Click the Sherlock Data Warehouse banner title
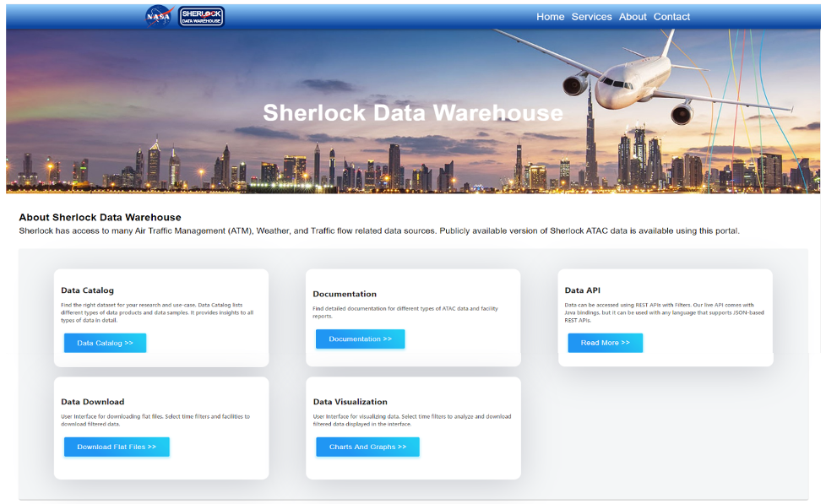 click(412, 113)
